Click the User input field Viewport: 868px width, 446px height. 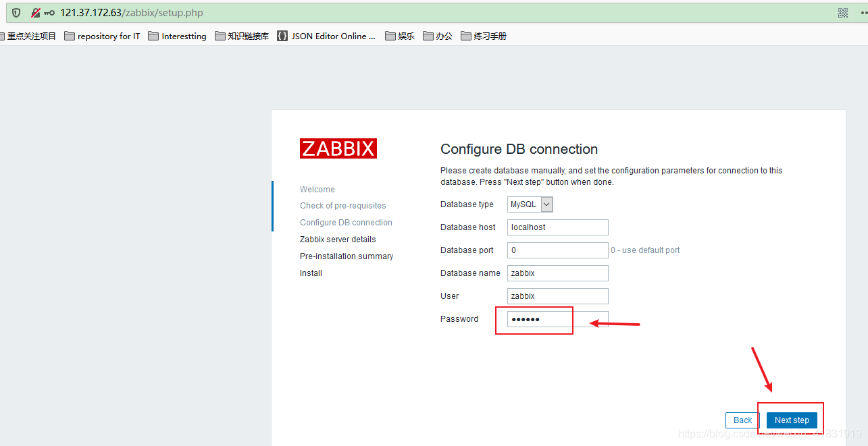(558, 296)
